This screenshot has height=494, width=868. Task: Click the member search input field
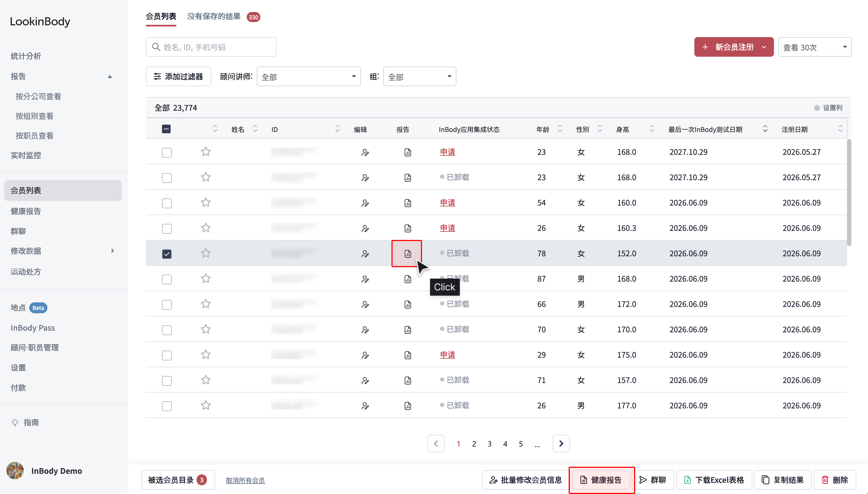point(211,47)
